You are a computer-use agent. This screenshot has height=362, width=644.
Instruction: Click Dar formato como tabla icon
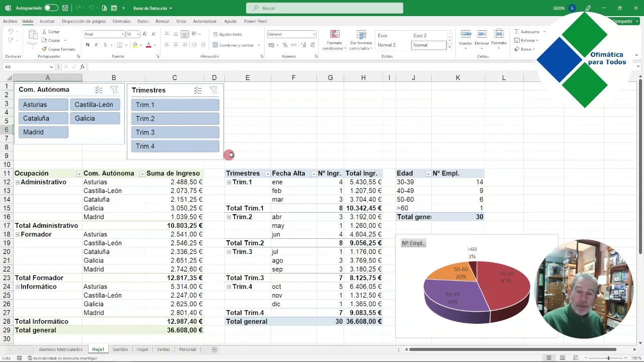tap(361, 34)
